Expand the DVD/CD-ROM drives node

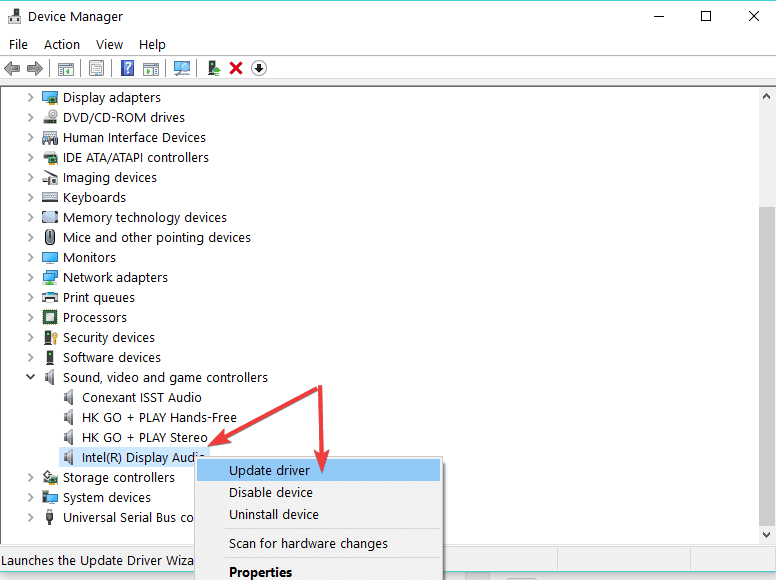[x=30, y=117]
